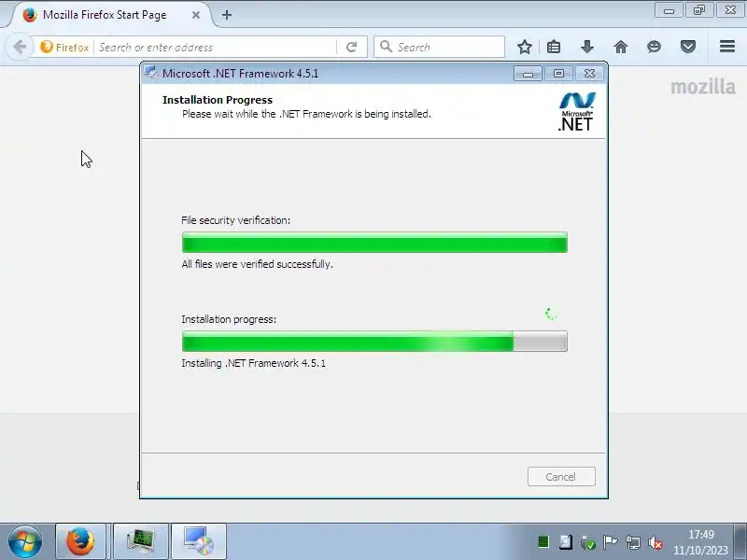The width and height of the screenshot is (747, 560).
Task: Open the Firefox hamburger menu
Action: coord(727,47)
